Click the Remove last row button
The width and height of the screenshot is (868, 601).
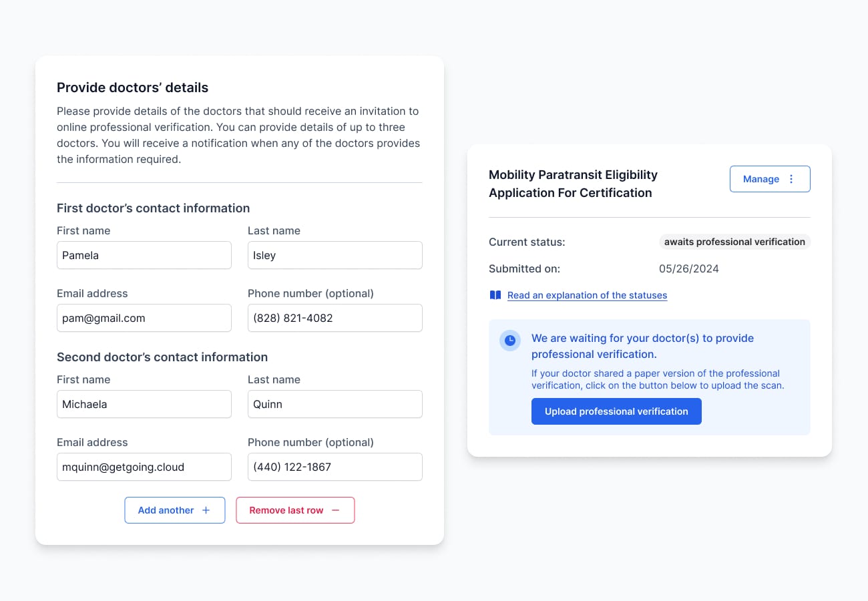tap(295, 510)
